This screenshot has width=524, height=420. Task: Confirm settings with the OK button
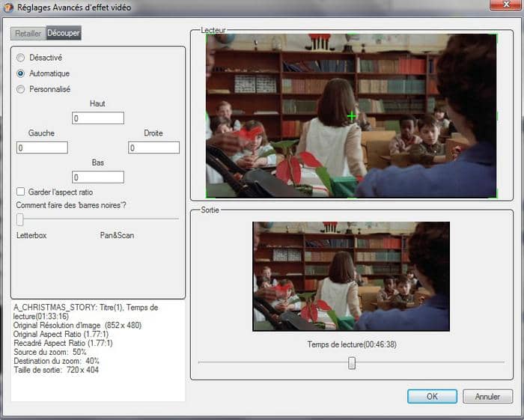432,397
